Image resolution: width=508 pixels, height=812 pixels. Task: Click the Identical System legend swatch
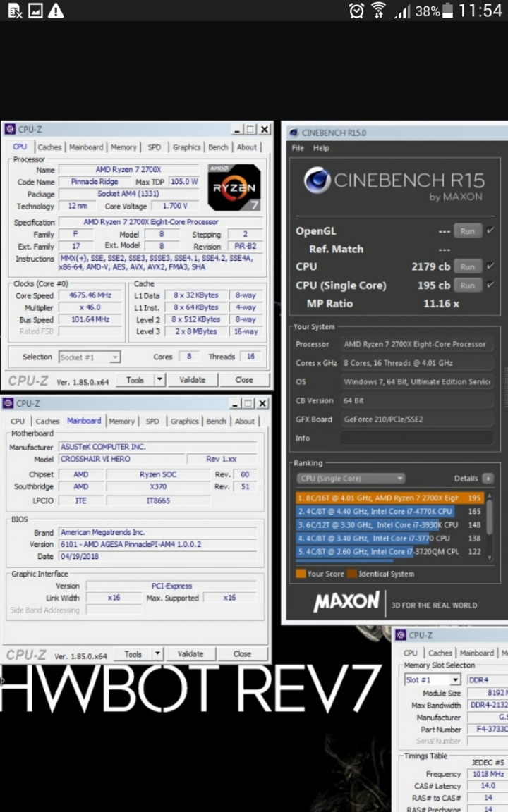pyautogui.click(x=352, y=574)
